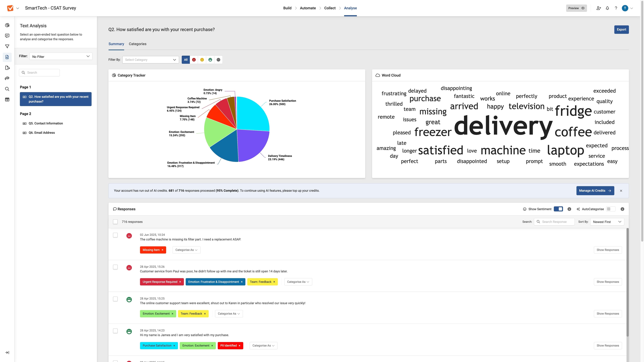
Task: Go to the Collect step
Action: tap(330, 8)
